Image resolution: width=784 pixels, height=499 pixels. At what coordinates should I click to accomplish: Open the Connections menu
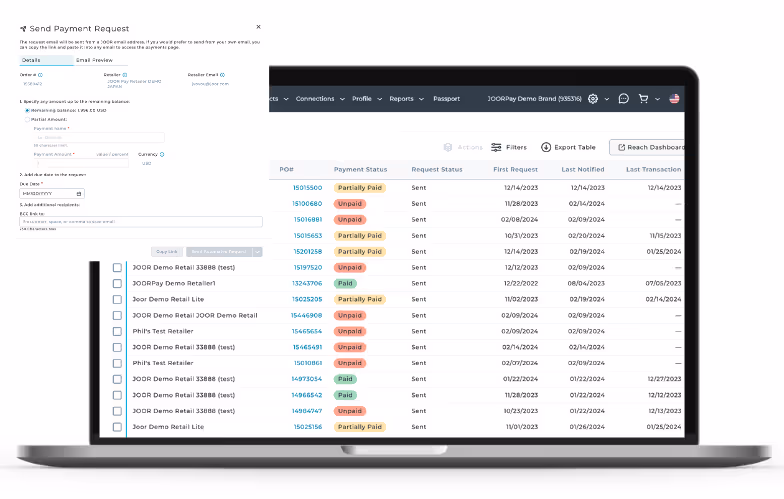[315, 98]
